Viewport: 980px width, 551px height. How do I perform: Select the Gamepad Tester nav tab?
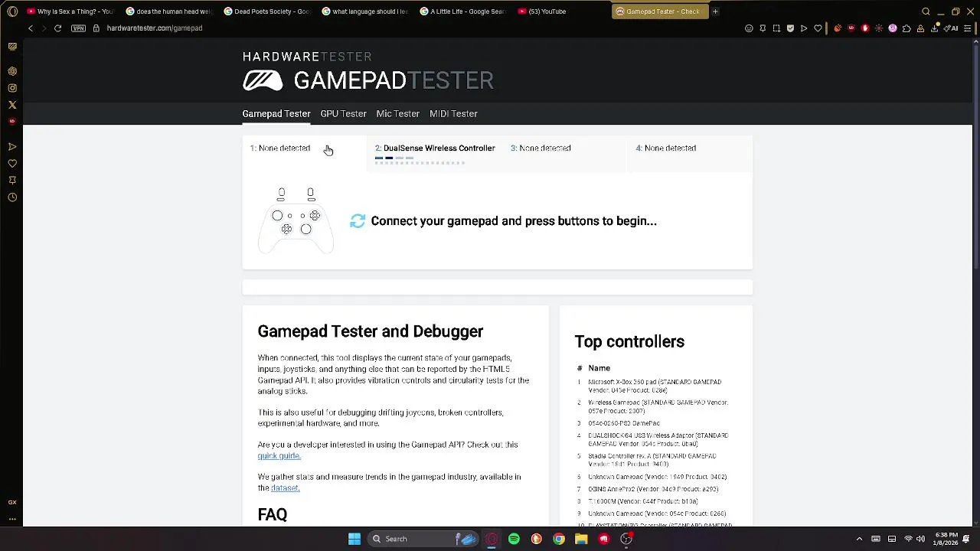click(x=276, y=113)
